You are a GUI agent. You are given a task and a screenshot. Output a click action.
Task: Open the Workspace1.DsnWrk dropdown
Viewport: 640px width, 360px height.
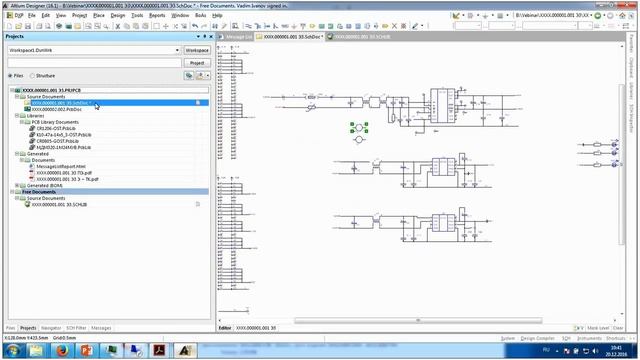pos(177,50)
